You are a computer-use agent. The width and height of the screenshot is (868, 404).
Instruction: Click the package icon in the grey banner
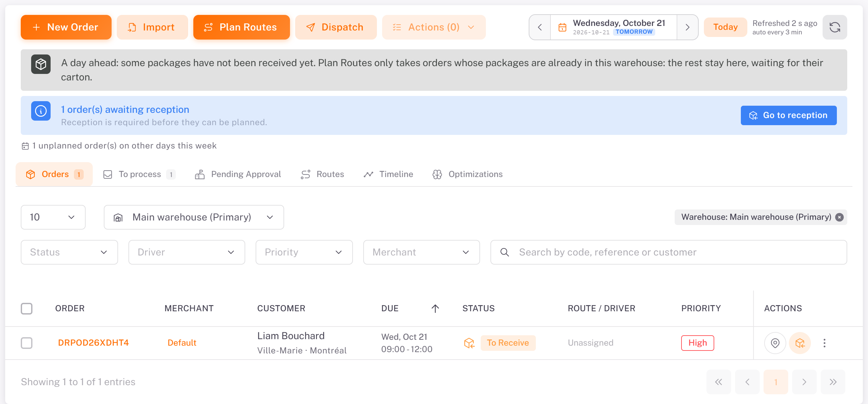click(x=41, y=64)
